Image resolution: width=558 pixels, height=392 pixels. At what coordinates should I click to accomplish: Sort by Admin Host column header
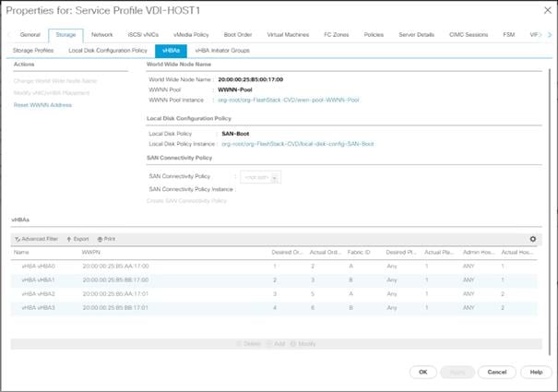pos(479,252)
